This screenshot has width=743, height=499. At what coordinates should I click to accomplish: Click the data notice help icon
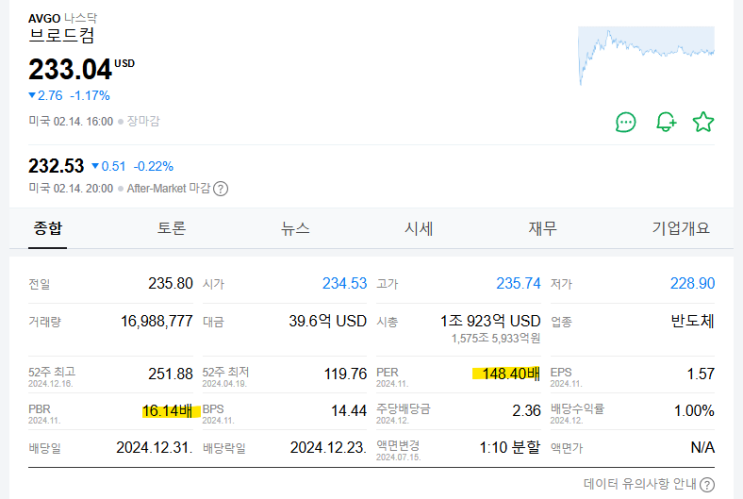tap(707, 485)
